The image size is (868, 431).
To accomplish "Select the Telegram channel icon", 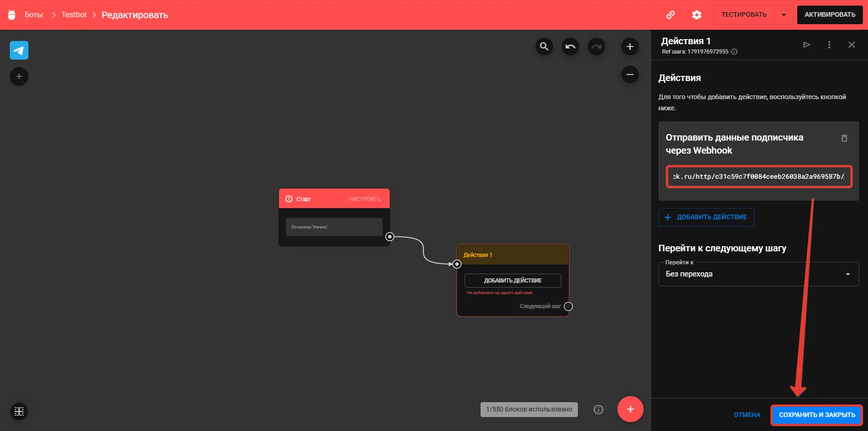I will point(19,50).
